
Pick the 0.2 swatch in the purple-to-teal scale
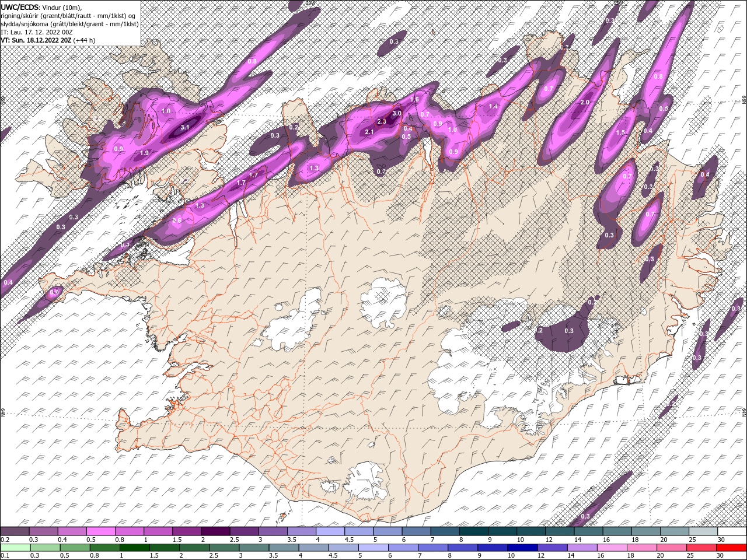15,531
